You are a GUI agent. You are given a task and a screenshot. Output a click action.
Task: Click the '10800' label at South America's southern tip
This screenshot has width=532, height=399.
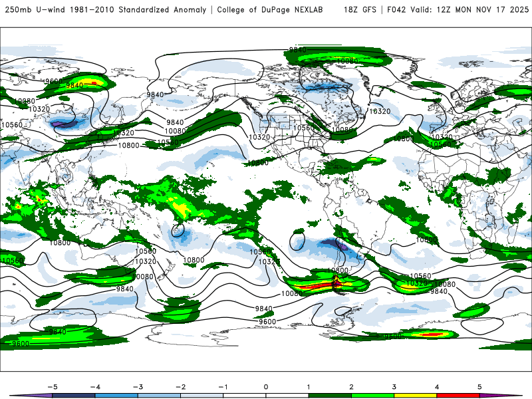(338, 271)
